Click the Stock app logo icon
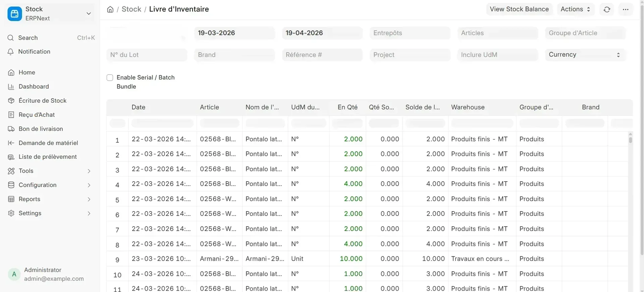This screenshot has height=292, width=644. pos(14,14)
